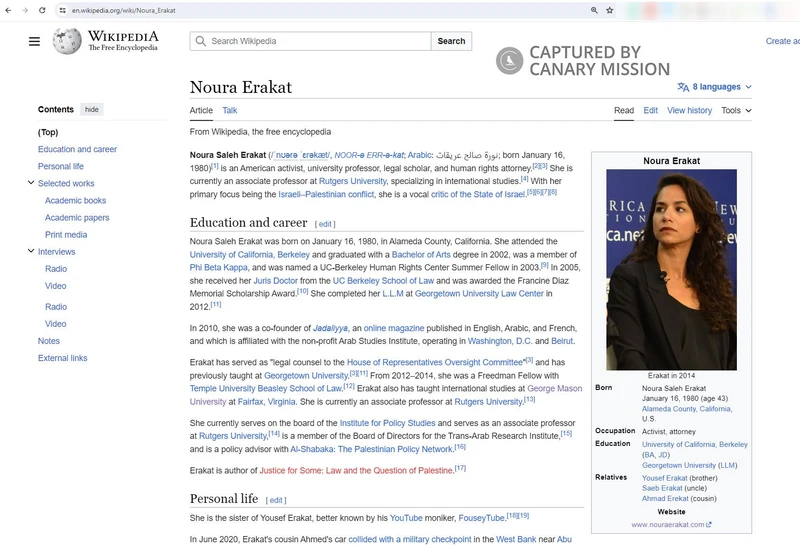
Task: Open the Rutgers University link in intro
Action: click(353, 181)
